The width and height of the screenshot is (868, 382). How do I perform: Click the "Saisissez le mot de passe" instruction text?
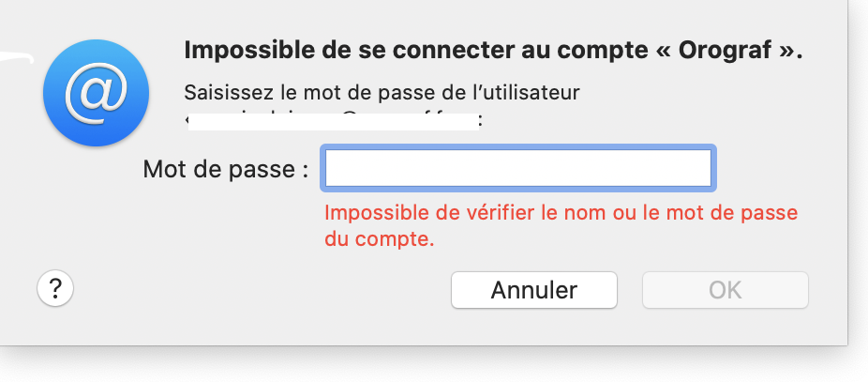point(383,94)
